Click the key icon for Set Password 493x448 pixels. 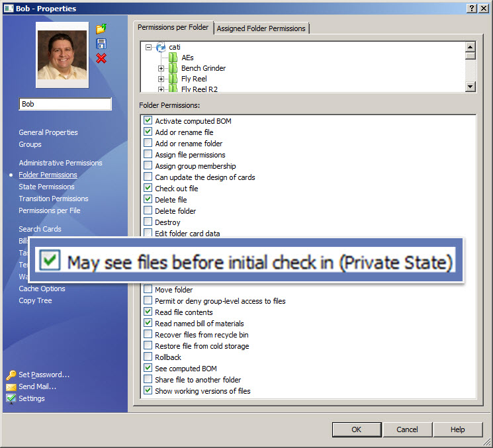11,375
